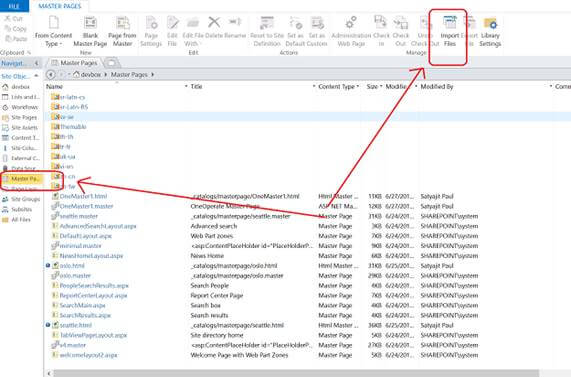Click the Export File icon
Screen dimensions: 571x377
coord(470,23)
